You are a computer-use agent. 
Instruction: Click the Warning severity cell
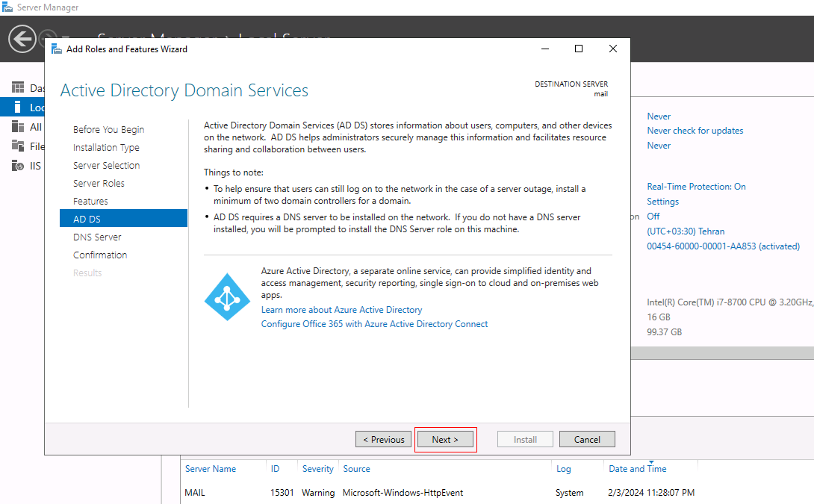[318, 493]
